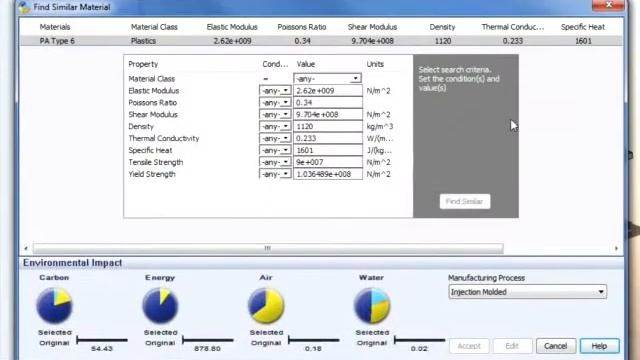The width and height of the screenshot is (640, 360).
Task: Click the Plastics cell in the table
Action: (143, 41)
